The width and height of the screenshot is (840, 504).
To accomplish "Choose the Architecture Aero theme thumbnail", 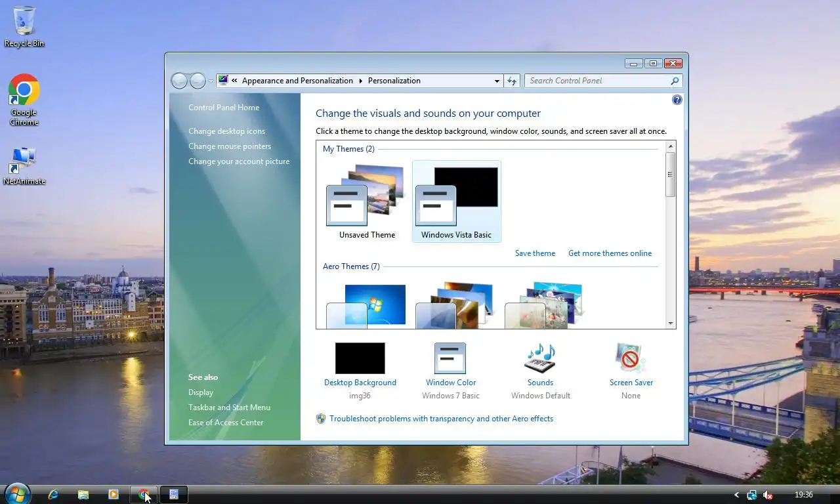I will 456,306.
